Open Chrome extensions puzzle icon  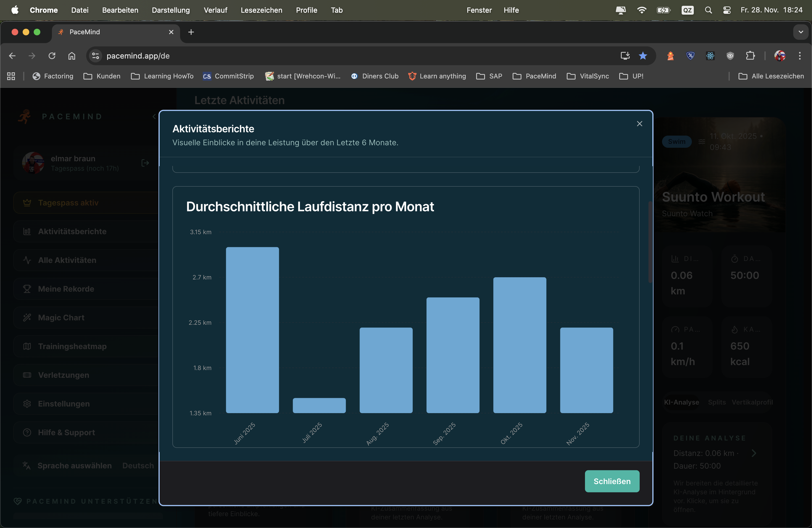pos(750,56)
